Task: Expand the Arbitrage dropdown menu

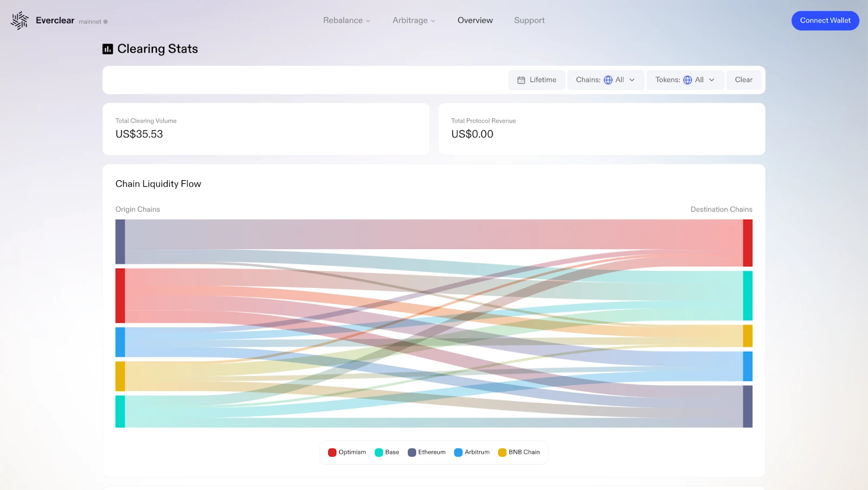Action: (x=413, y=21)
